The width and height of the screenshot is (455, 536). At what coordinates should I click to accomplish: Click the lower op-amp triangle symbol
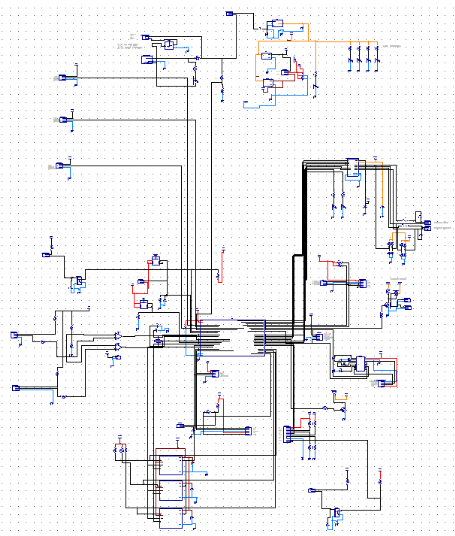click(118, 347)
